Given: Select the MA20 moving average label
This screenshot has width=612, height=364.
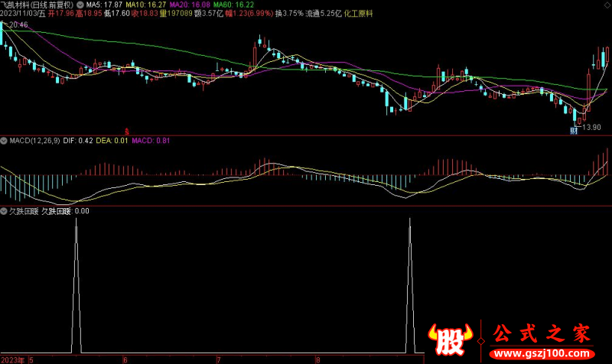Looking at the screenshot, I should (190, 5).
